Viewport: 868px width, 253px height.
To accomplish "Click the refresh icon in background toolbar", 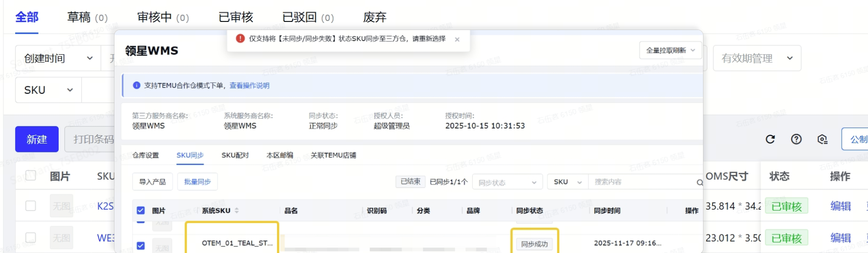I will (x=770, y=139).
